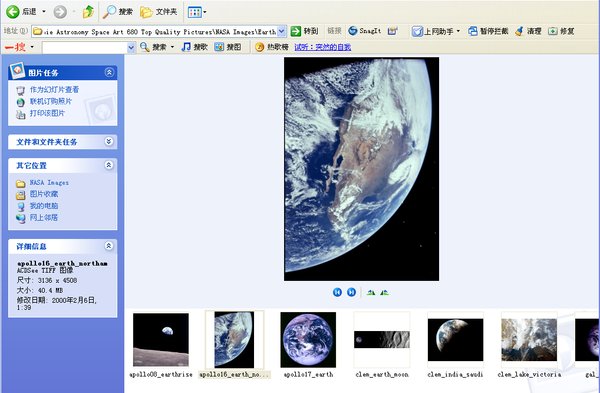Click the 搜图 image search button
The image size is (600, 393).
tap(228, 47)
